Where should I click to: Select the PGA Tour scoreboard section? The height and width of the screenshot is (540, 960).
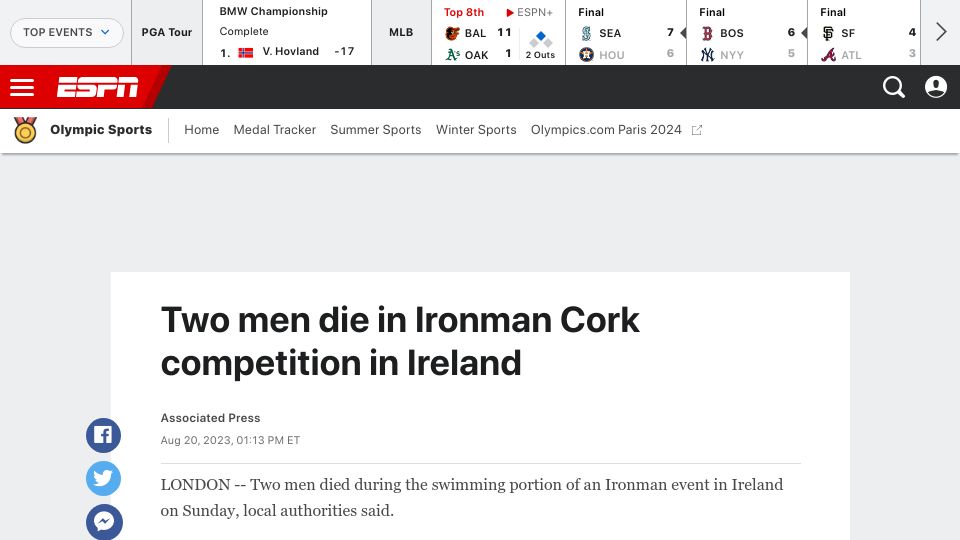tap(167, 32)
